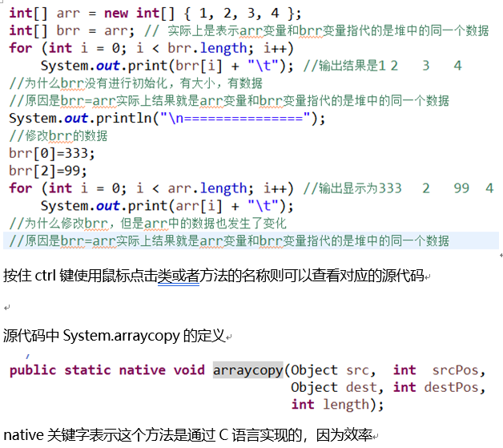
Task: Click the first comment '//原因是brr=arr实际上结果就是…', above System.out.println
Action: (229, 101)
